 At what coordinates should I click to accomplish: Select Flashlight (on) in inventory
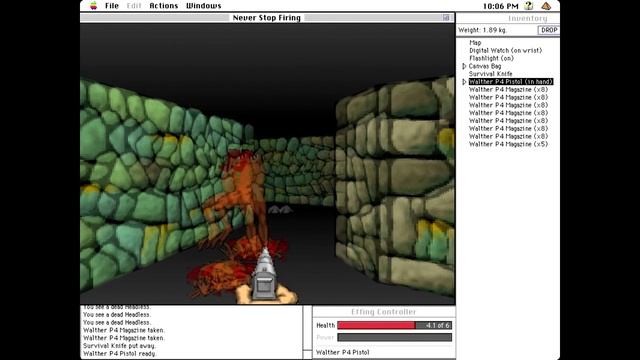click(491, 58)
